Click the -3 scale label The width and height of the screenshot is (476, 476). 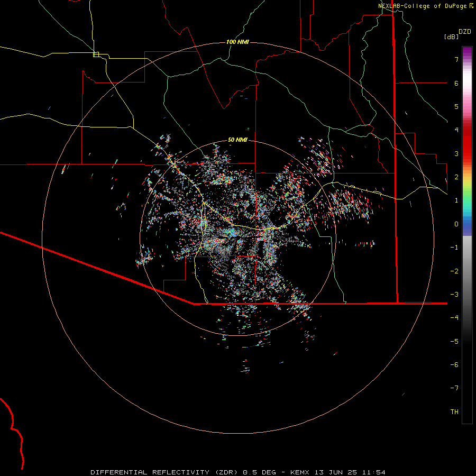click(454, 295)
